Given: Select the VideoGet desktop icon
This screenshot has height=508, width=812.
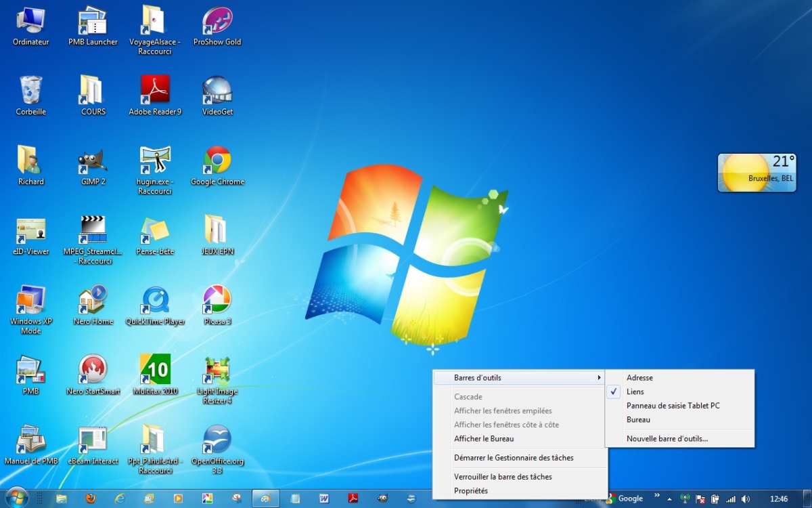Looking at the screenshot, I should [217, 96].
